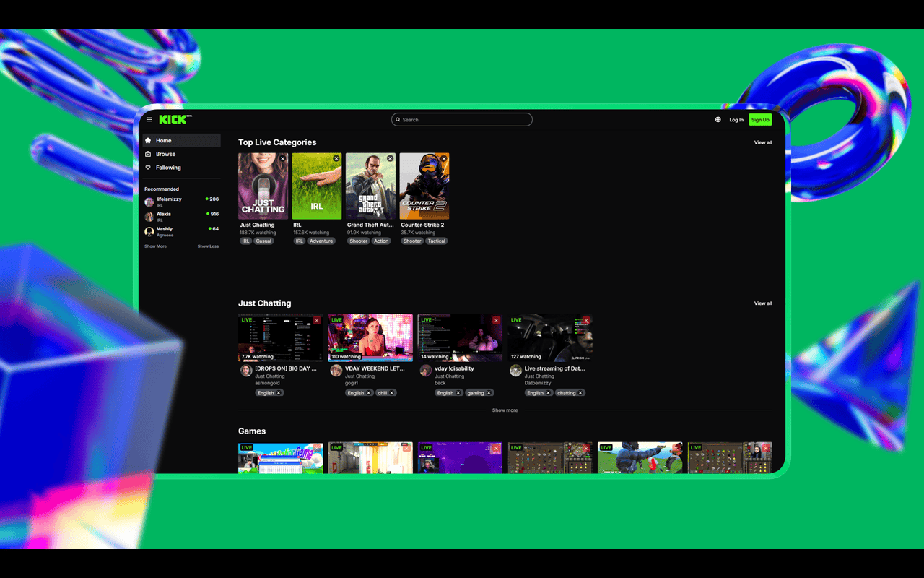Open Alexis avatar in Recommended

(149, 217)
